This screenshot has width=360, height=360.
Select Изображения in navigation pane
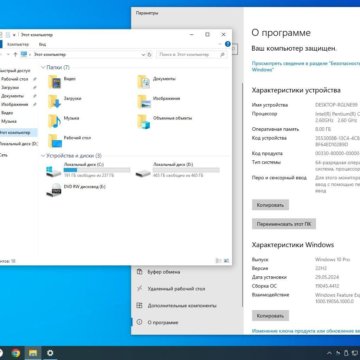coord(14,104)
